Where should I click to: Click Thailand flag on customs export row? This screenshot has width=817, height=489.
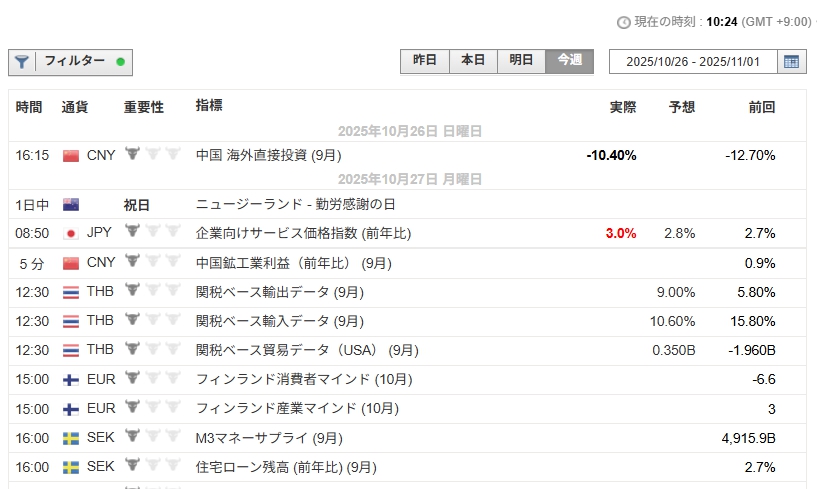coord(71,293)
